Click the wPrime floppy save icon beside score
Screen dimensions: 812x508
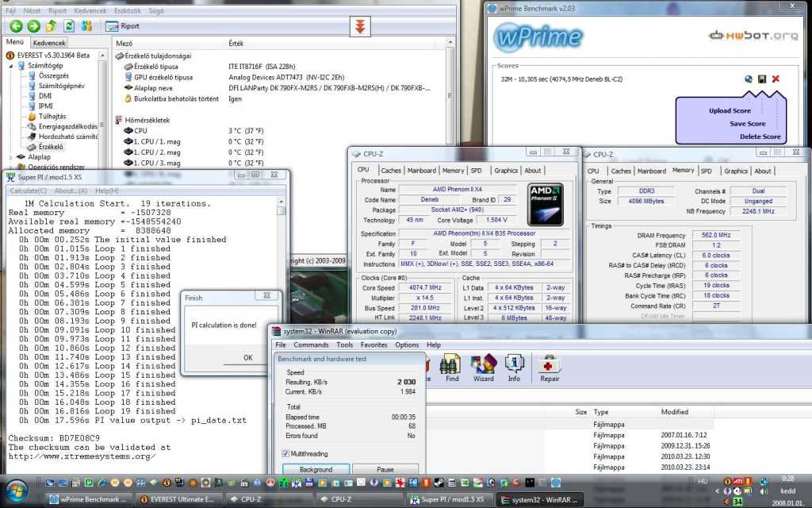click(x=762, y=79)
